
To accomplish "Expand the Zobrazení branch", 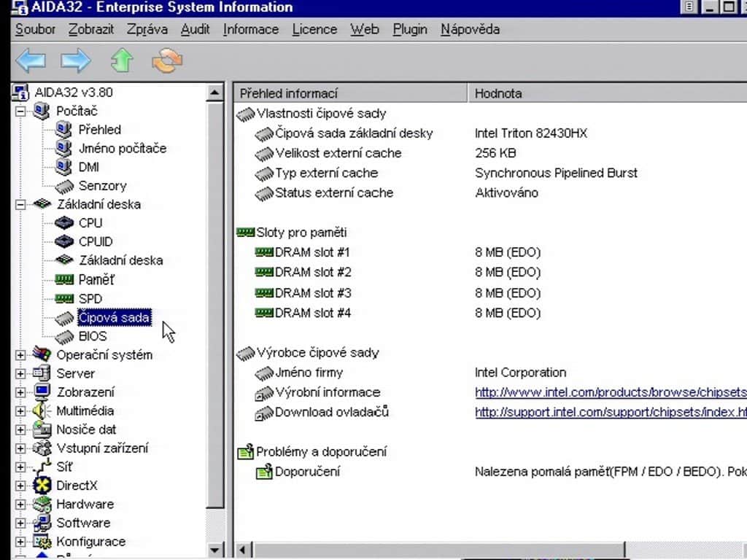I will coord(20,392).
